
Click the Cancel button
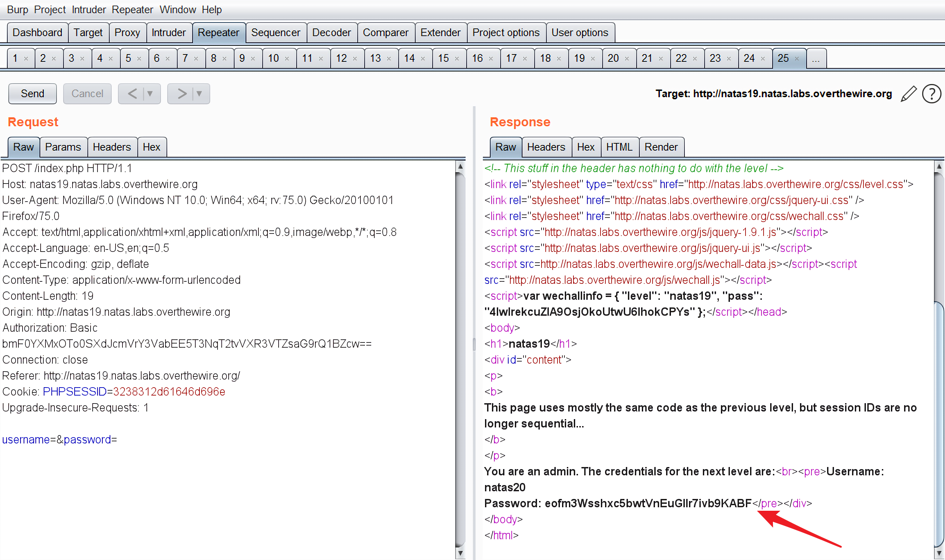coord(87,94)
